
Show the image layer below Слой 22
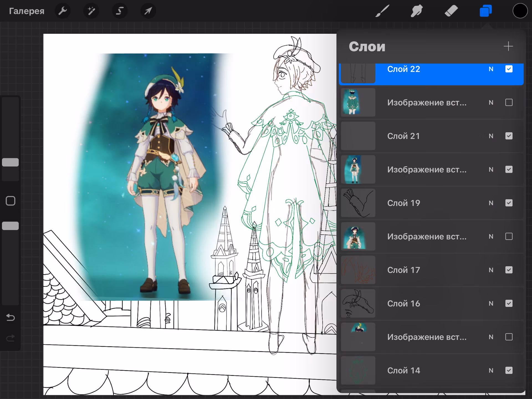point(509,103)
